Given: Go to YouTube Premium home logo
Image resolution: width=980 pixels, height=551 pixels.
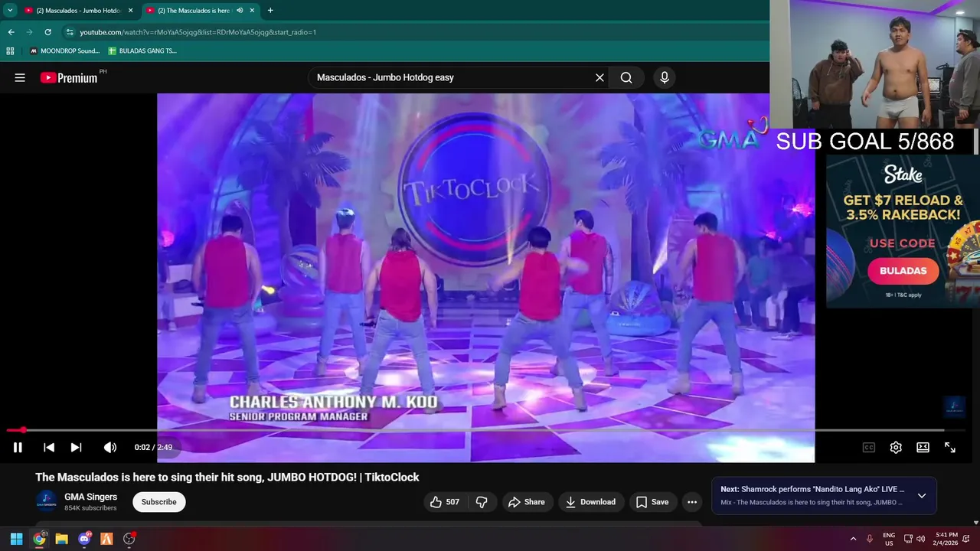Looking at the screenshot, I should pyautogui.click(x=70, y=77).
